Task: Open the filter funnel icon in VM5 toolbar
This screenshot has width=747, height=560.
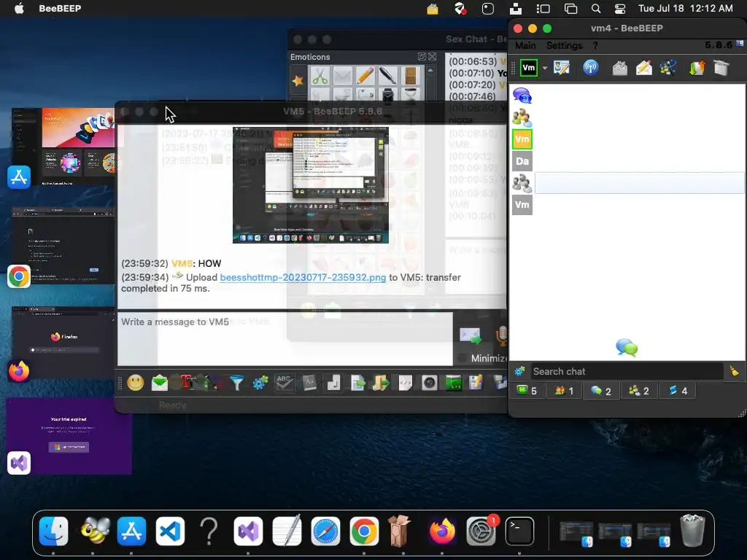Action: point(237,382)
